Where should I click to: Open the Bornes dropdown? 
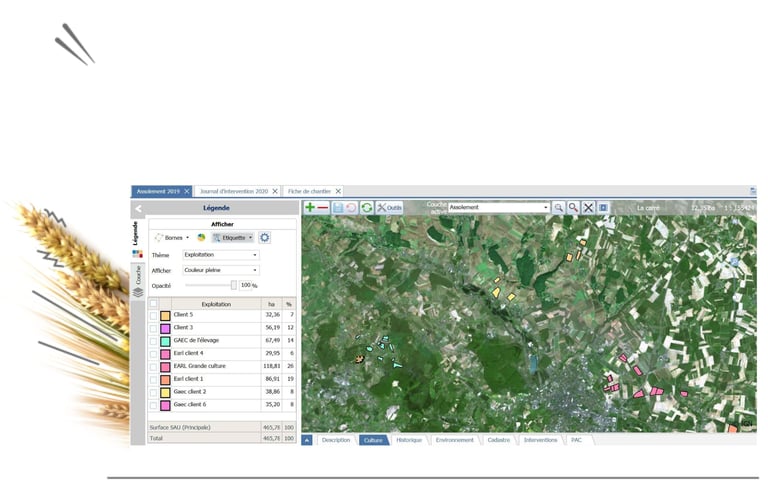point(172,238)
